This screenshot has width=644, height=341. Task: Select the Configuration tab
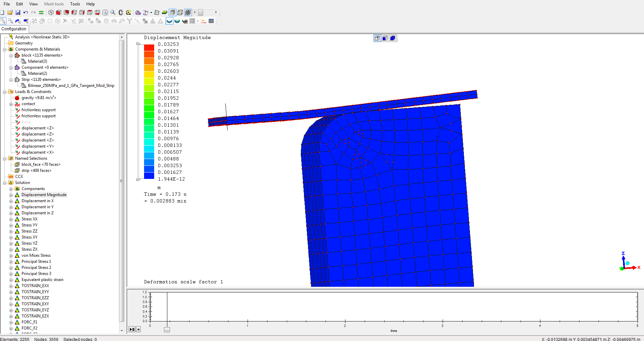click(14, 29)
